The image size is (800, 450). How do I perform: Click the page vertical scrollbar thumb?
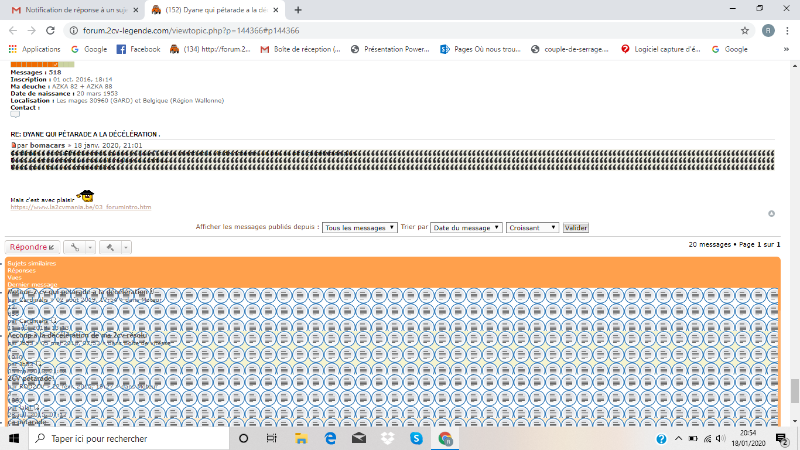(795, 389)
